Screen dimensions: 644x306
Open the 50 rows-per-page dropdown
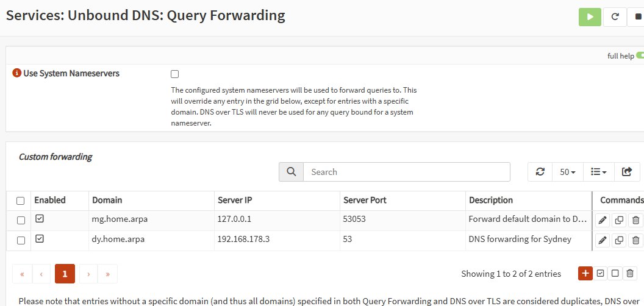click(568, 172)
